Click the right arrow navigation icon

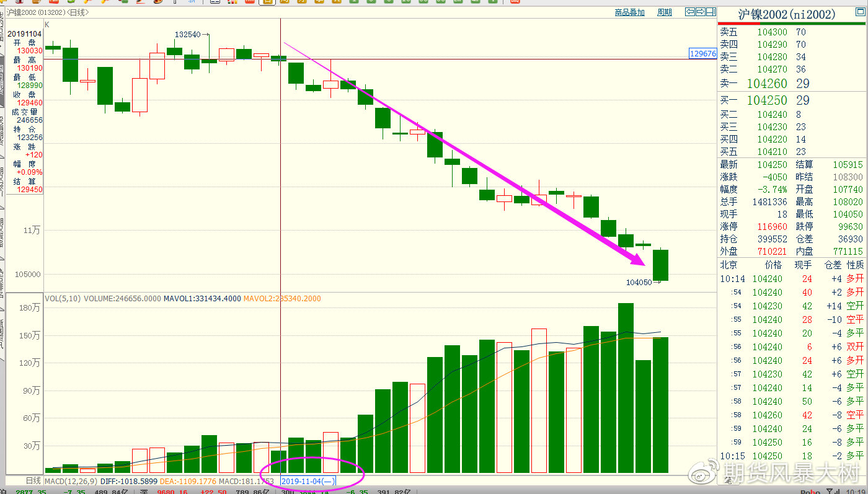701,12
